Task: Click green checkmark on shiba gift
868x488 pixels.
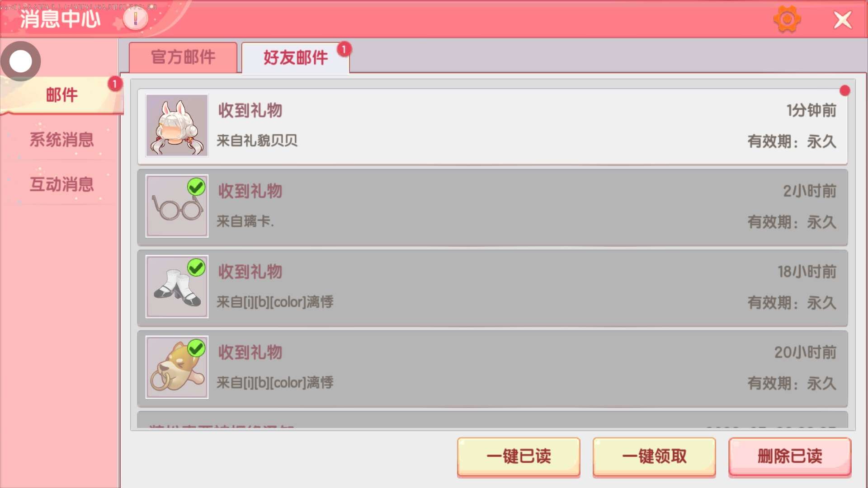Action: [x=196, y=348]
